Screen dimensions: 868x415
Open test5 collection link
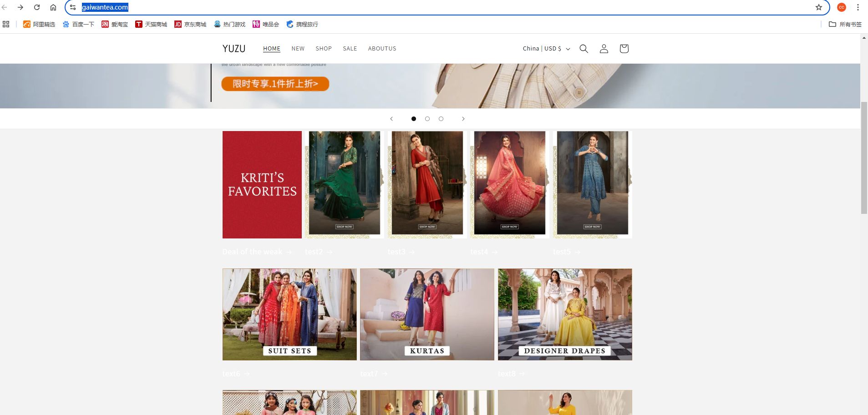[566, 252]
